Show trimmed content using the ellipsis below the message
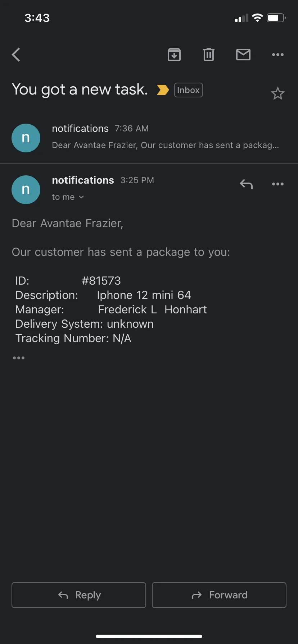The image size is (298, 644). 19,358
